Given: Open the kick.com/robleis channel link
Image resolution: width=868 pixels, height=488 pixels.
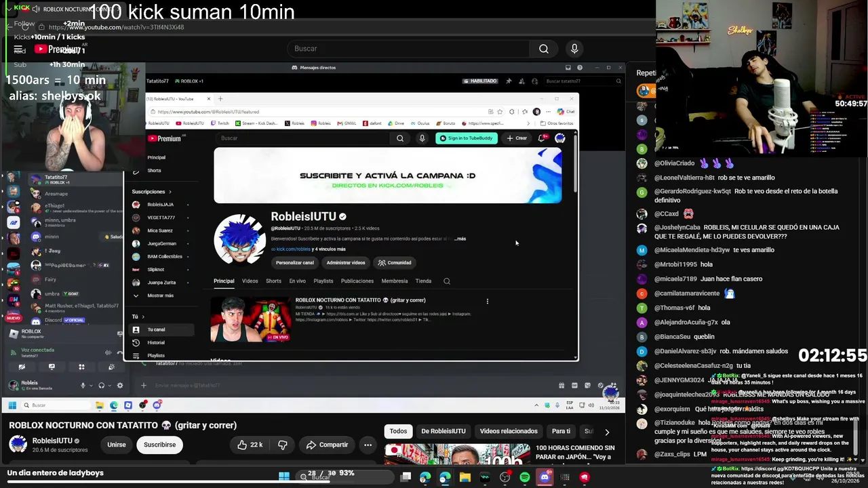Looking at the screenshot, I should pyautogui.click(x=293, y=249).
